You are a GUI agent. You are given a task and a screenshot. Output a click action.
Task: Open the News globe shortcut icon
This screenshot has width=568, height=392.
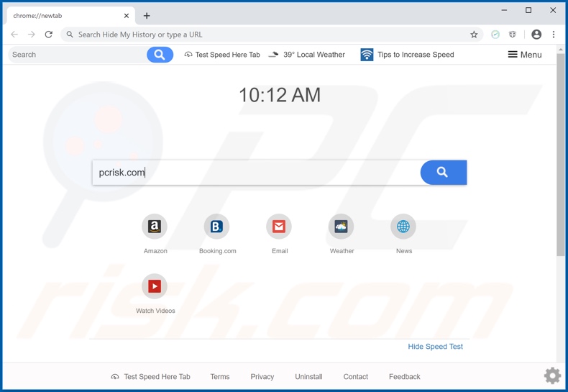(403, 227)
